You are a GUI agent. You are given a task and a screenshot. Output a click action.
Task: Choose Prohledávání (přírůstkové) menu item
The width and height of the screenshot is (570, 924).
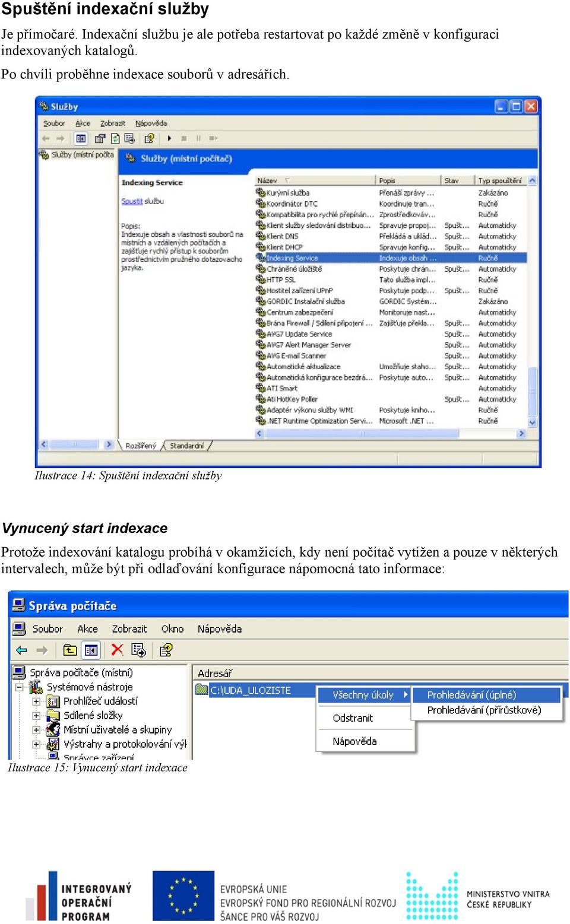pos(486,710)
